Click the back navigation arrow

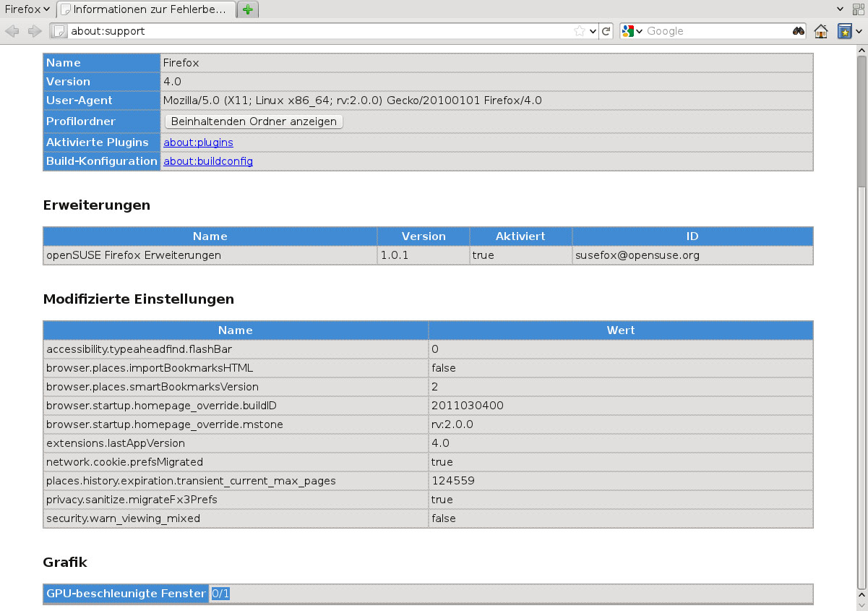[x=12, y=31]
